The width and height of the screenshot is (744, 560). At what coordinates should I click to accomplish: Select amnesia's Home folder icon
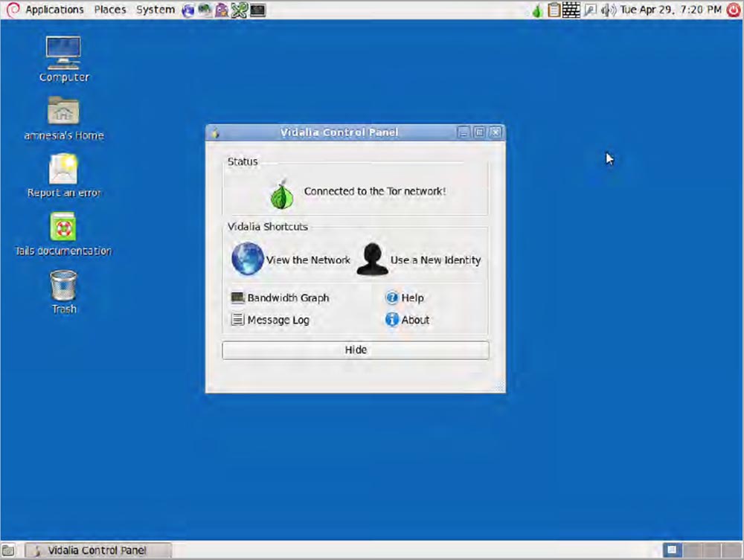[x=63, y=118]
